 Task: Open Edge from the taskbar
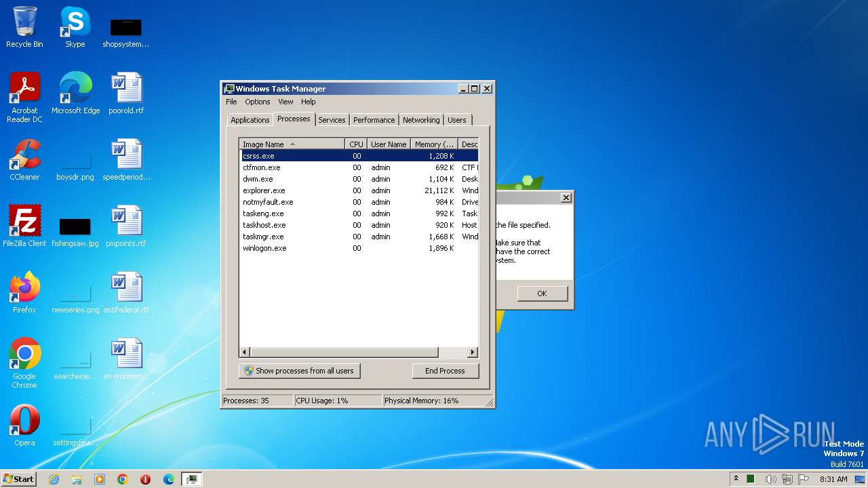pyautogui.click(x=169, y=479)
